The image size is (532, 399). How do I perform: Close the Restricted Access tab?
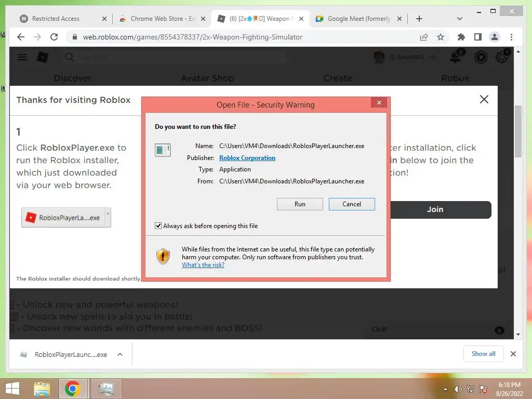coord(104,19)
